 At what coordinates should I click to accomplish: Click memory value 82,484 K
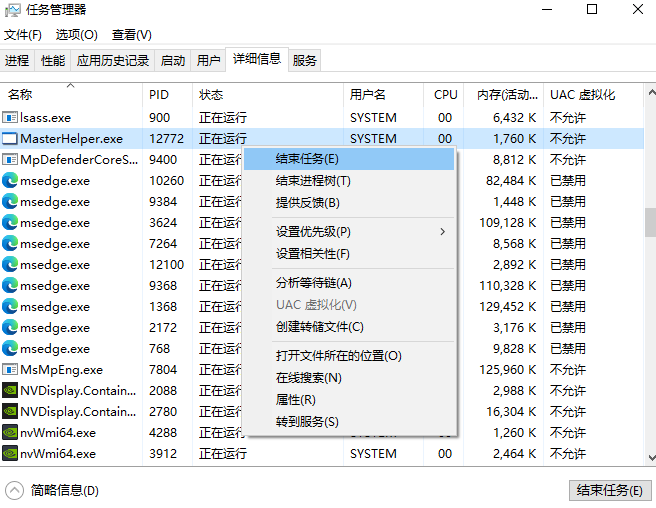coord(511,180)
